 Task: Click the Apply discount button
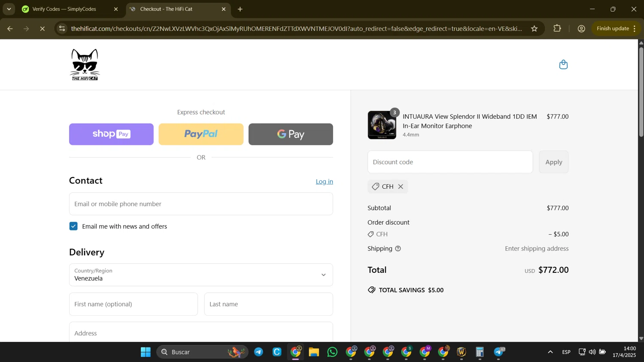click(553, 162)
